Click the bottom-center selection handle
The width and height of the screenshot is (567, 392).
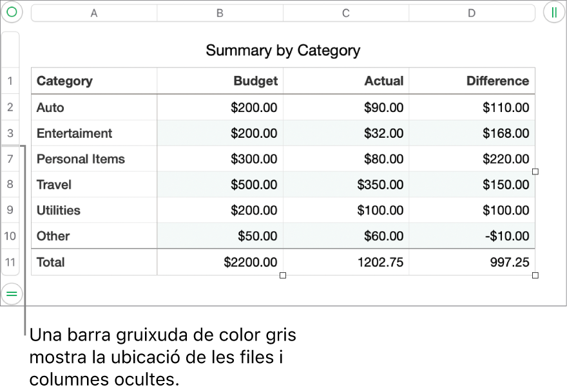[x=282, y=275]
